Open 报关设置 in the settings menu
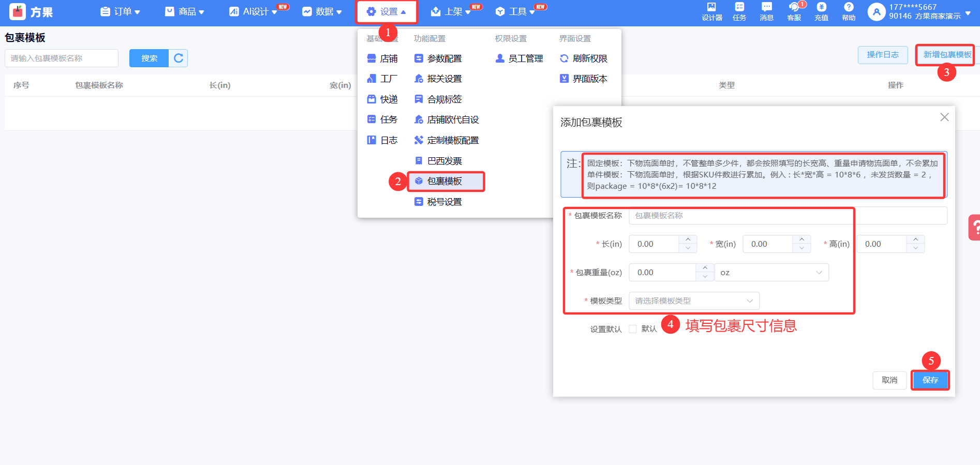980x465 pixels. click(x=438, y=79)
